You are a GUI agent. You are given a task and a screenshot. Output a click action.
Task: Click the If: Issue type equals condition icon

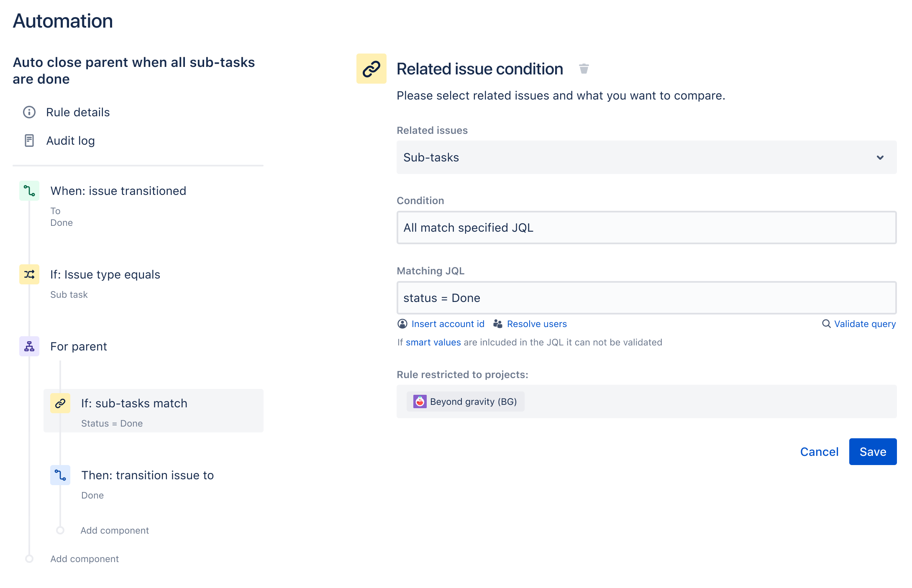tap(29, 274)
